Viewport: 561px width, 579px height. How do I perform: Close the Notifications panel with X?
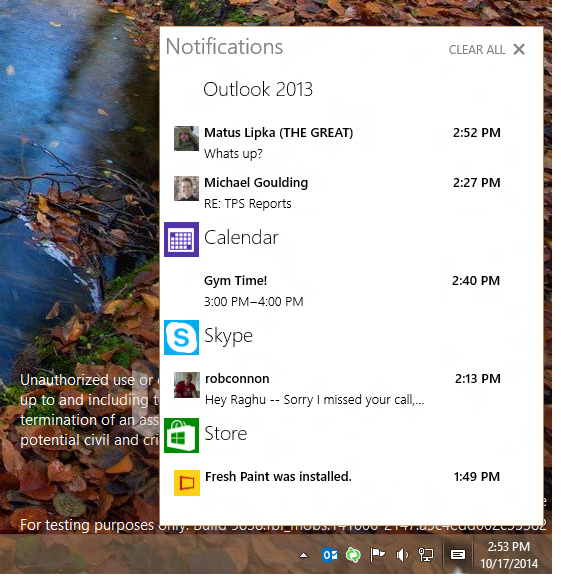point(519,49)
